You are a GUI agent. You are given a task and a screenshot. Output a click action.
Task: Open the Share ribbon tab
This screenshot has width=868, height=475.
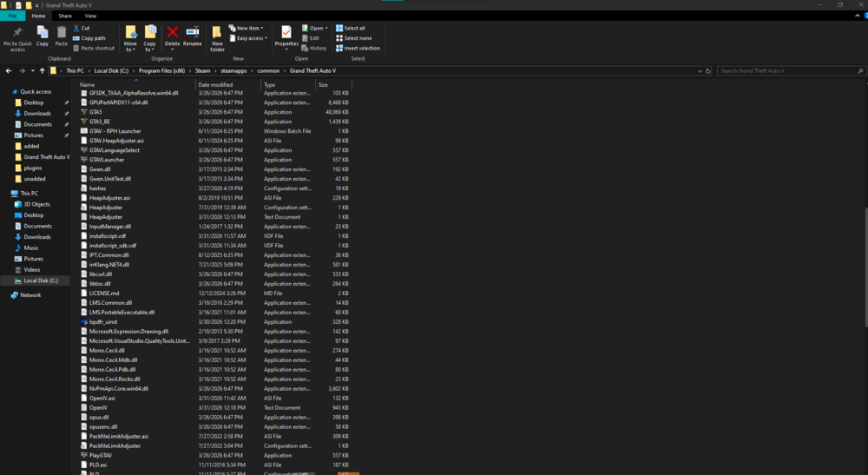(x=65, y=16)
